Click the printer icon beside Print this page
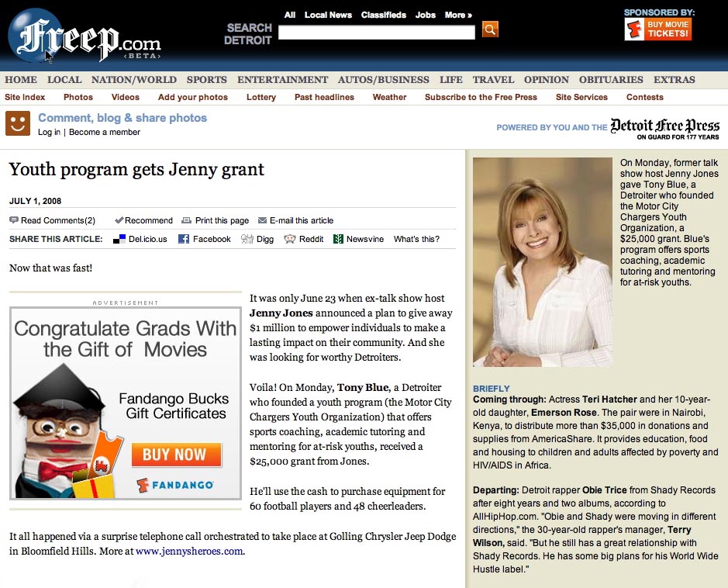 tap(186, 220)
